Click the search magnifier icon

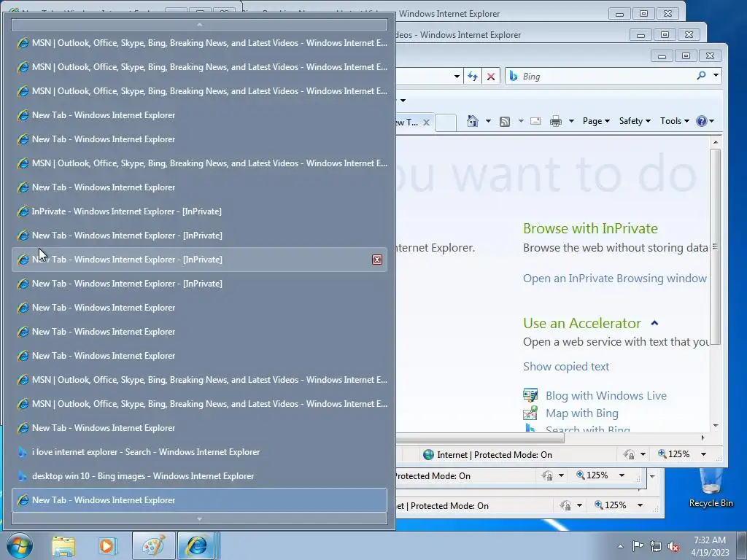(x=701, y=75)
